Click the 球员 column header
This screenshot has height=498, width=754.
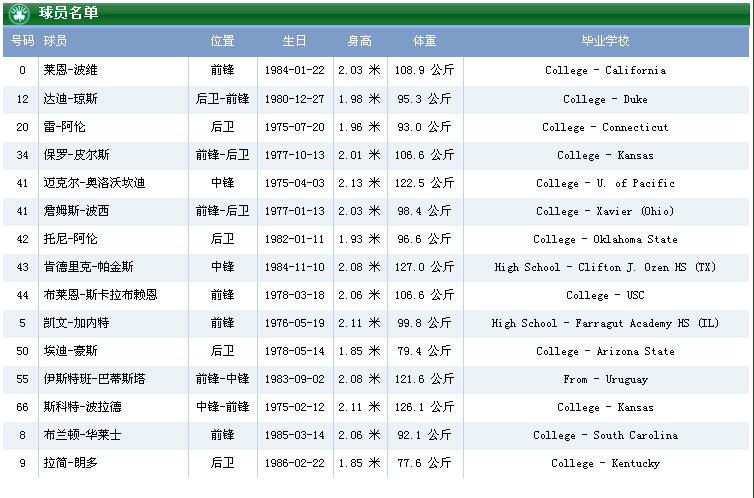pos(55,41)
